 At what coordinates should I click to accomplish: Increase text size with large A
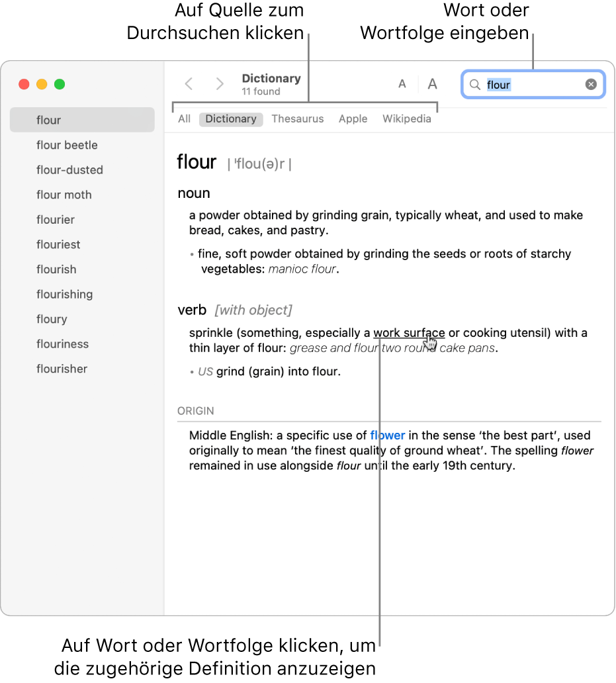432,84
